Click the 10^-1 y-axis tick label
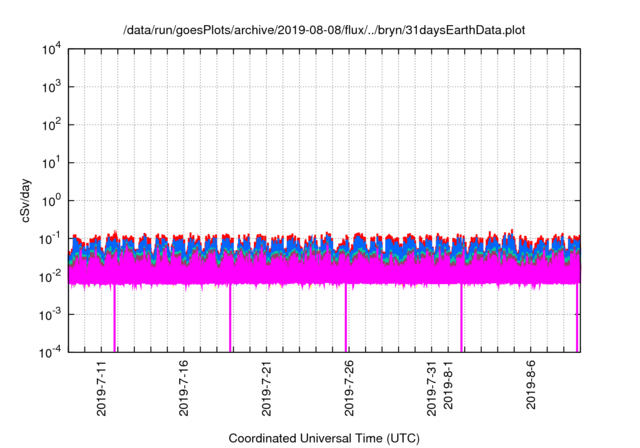The height and width of the screenshot is (448, 640). tap(50, 239)
